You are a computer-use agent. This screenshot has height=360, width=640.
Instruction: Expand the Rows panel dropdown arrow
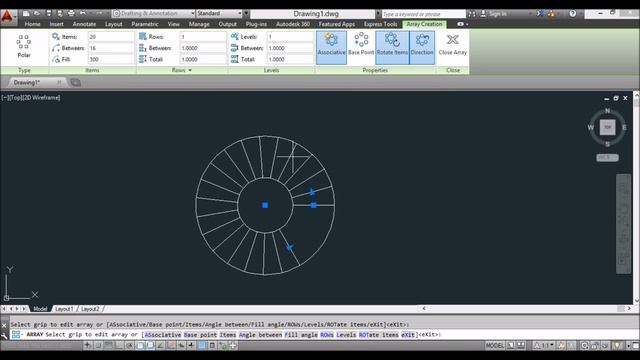pyautogui.click(x=190, y=70)
